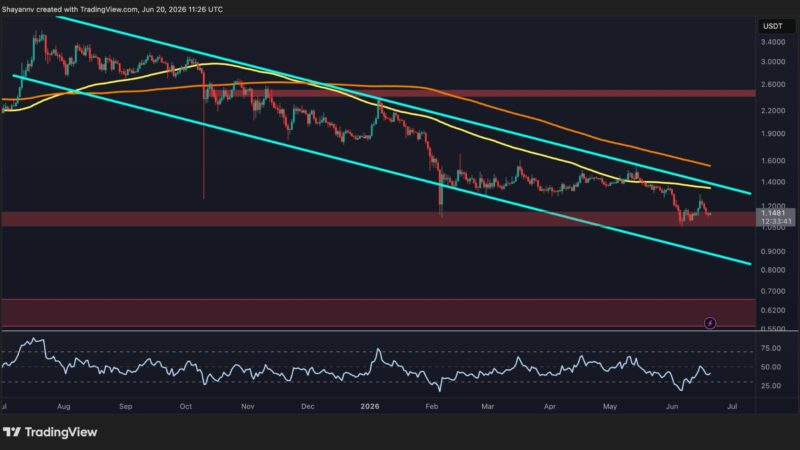Click the 2026 label on time axis

[370, 407]
